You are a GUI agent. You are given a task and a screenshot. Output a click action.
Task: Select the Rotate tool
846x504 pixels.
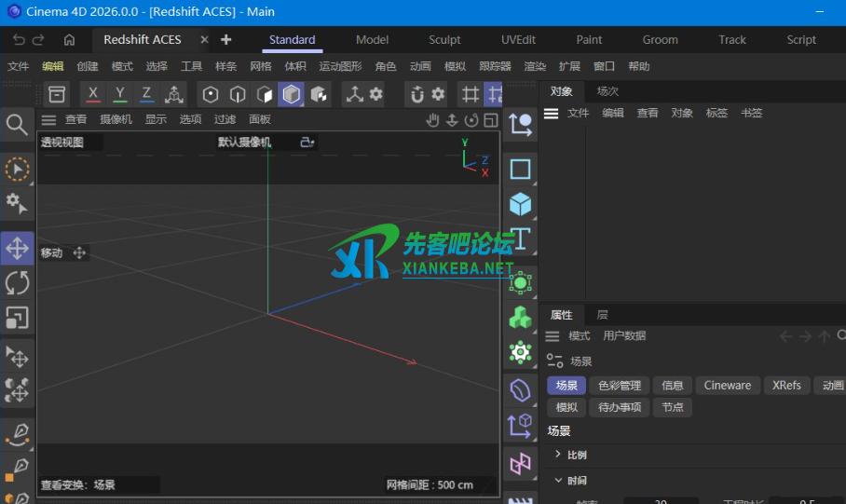coord(17,282)
